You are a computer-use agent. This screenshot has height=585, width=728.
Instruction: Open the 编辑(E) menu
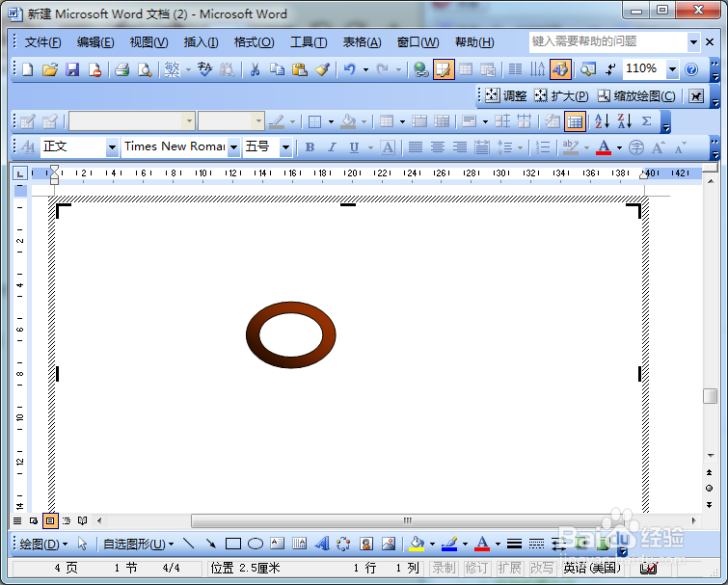tap(95, 42)
